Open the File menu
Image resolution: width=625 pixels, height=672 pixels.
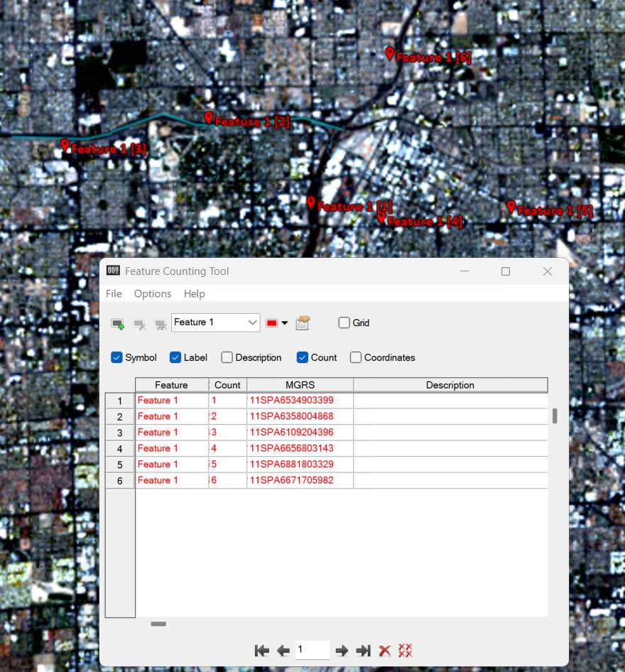coord(114,293)
